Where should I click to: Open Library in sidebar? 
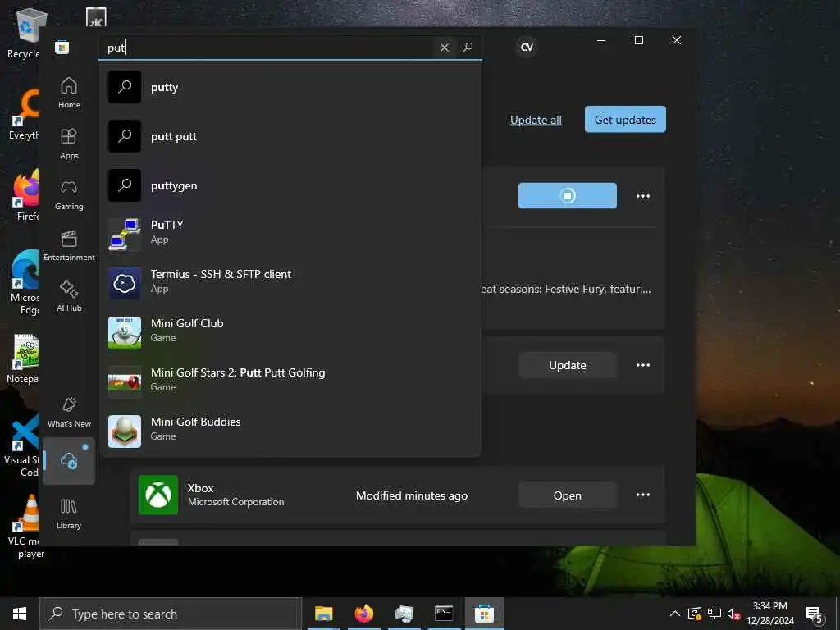69,514
